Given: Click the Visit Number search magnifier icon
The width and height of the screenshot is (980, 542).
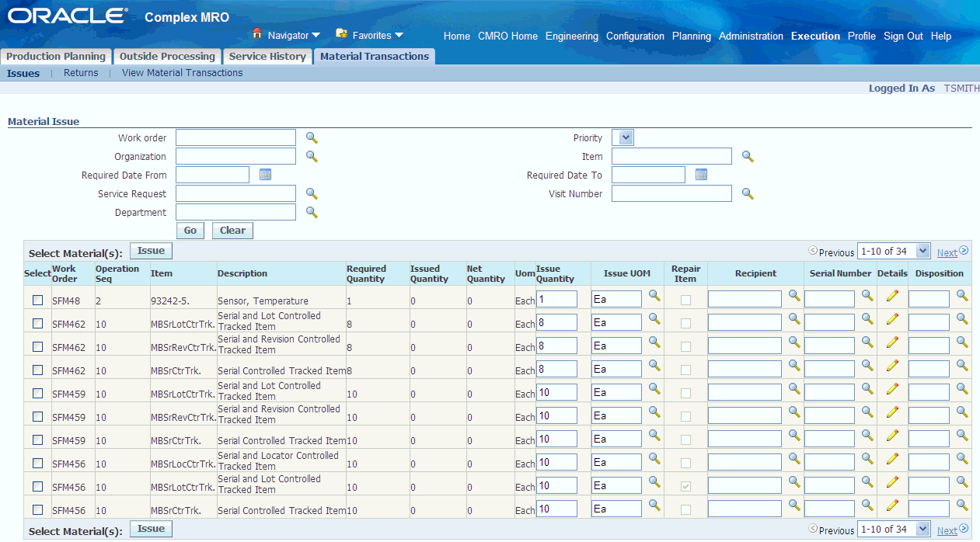Looking at the screenshot, I should click(x=748, y=194).
